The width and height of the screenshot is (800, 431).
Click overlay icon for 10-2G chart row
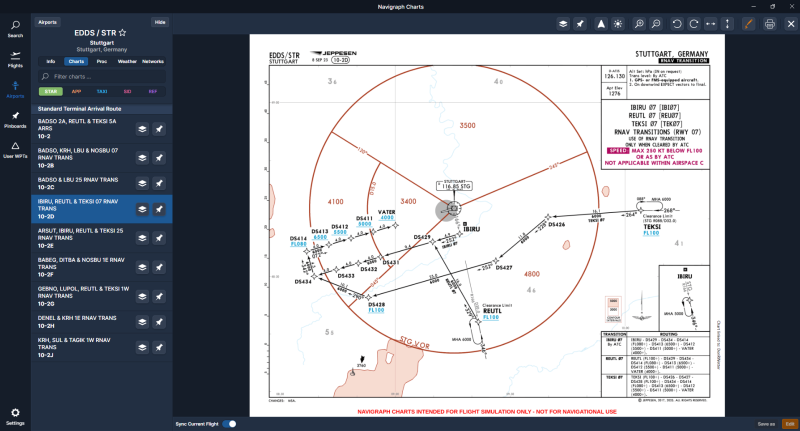[x=142, y=296]
